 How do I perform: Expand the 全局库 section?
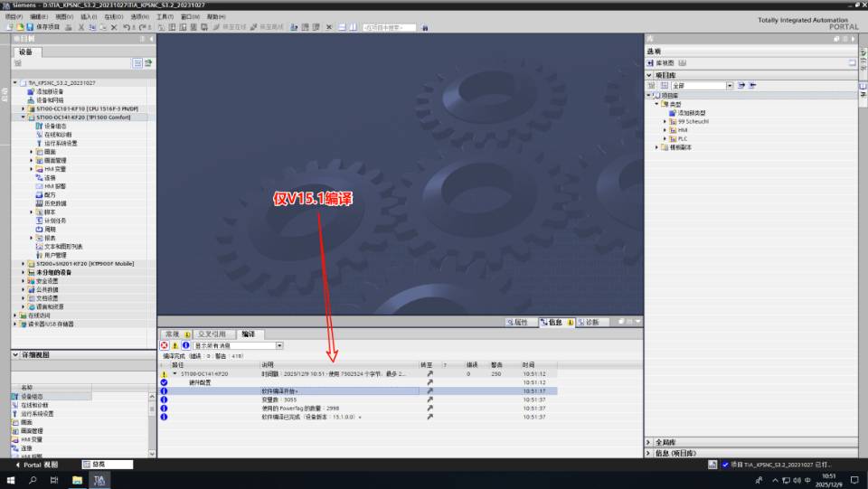coord(648,443)
